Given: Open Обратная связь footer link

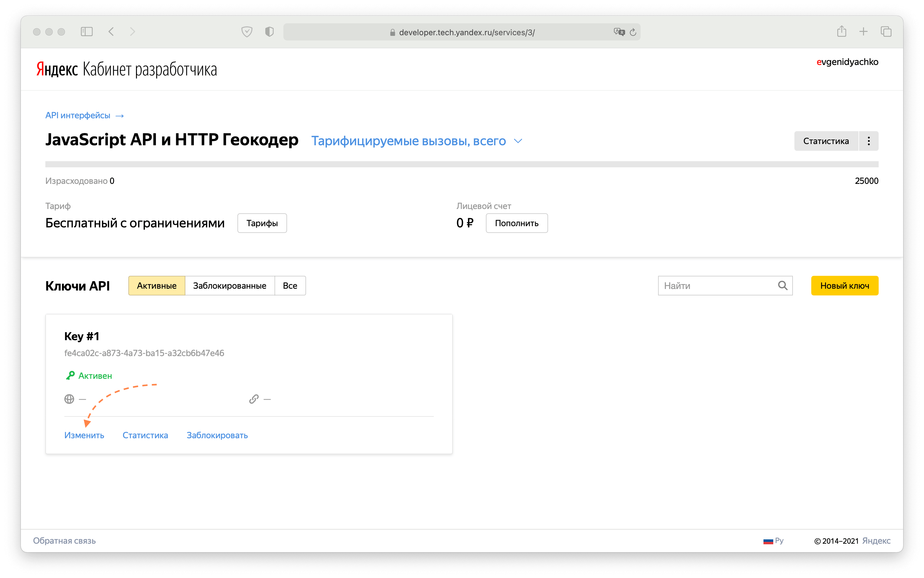Looking at the screenshot, I should 64,541.
